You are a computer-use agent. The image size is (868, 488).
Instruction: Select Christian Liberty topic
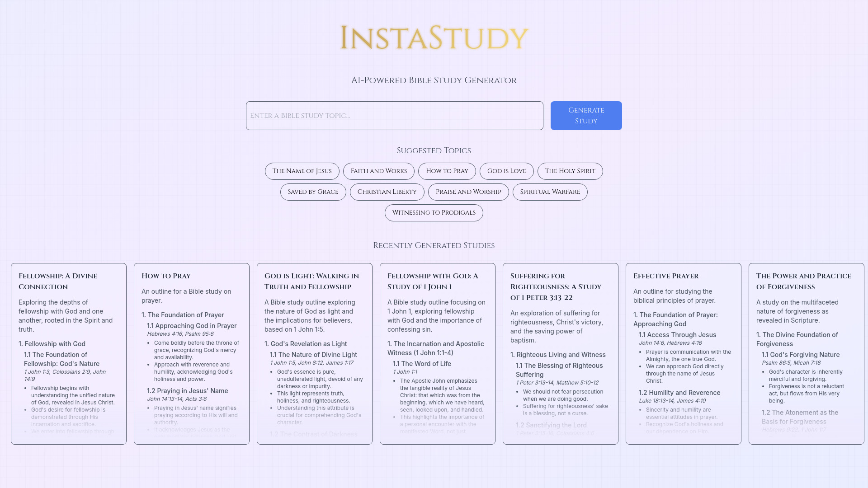(387, 191)
